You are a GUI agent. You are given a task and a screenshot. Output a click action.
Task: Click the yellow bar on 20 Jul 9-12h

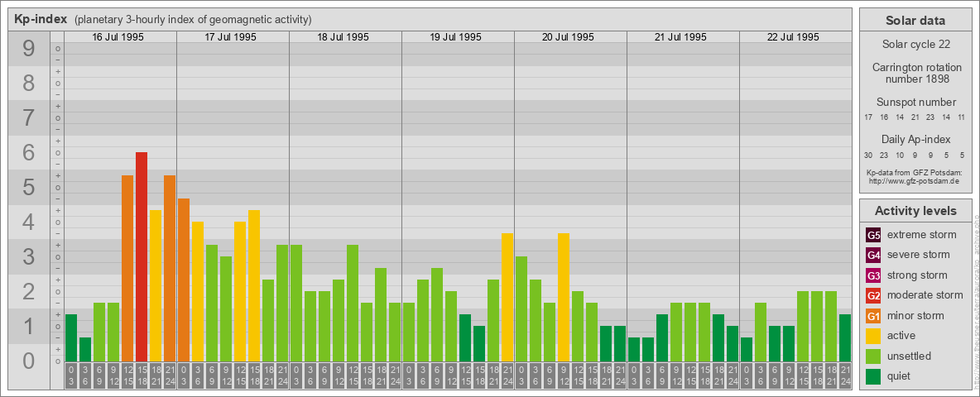click(564, 297)
